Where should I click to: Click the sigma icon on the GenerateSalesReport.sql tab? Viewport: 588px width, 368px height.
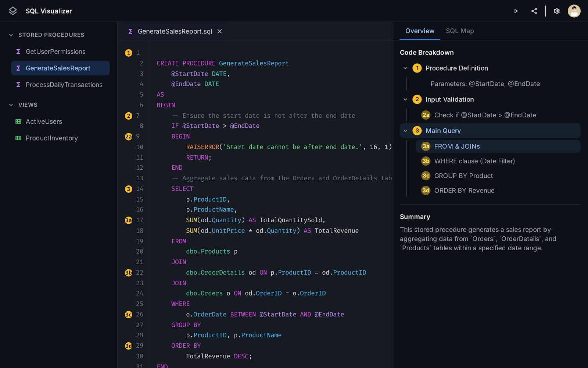(x=130, y=31)
